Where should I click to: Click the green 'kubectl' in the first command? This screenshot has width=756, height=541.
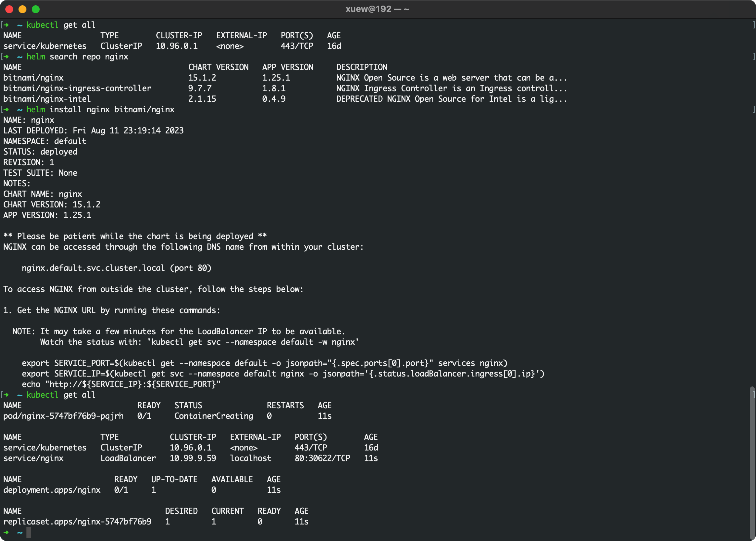point(42,25)
